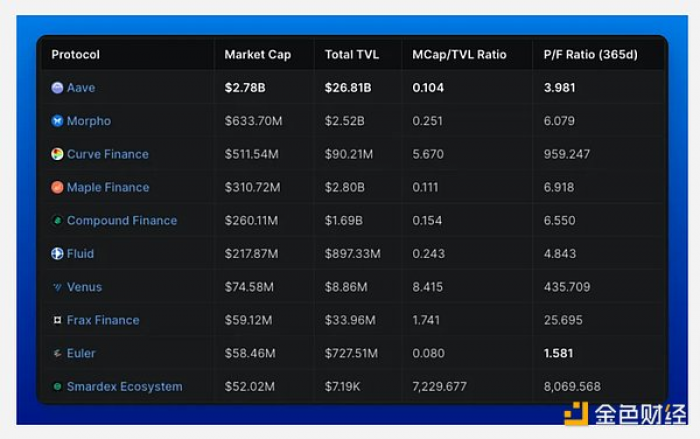Viewport: 700px width, 439px height.
Task: Select Morpho ratio value 0.251
Action: pos(427,121)
